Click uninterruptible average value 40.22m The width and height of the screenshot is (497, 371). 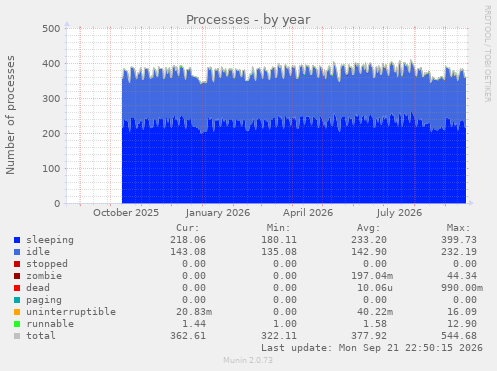(375, 312)
